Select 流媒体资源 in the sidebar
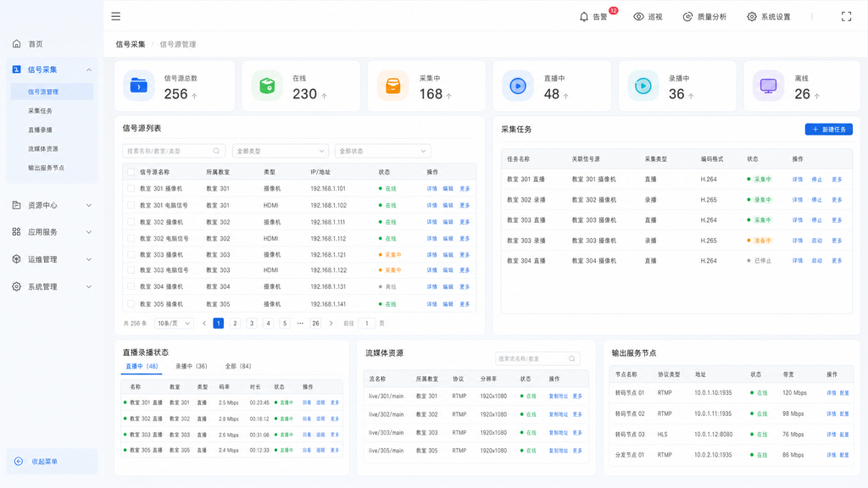This screenshot has height=488, width=868. (x=43, y=149)
